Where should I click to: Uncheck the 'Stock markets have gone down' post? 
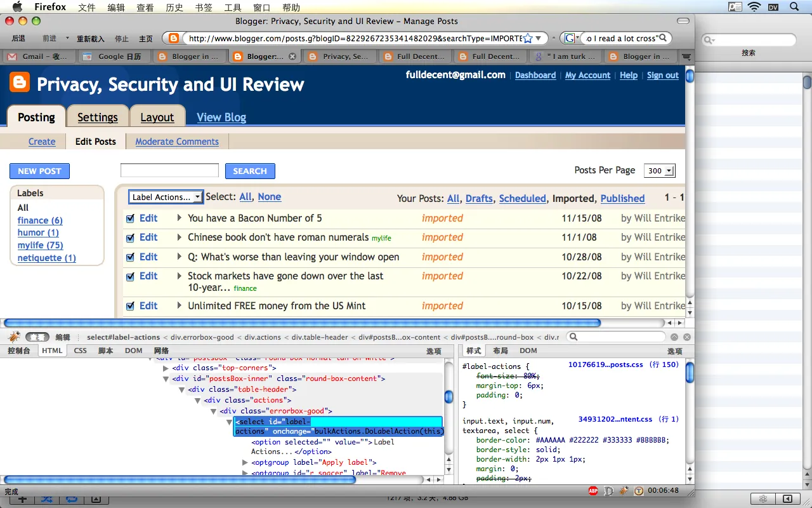[x=130, y=276]
